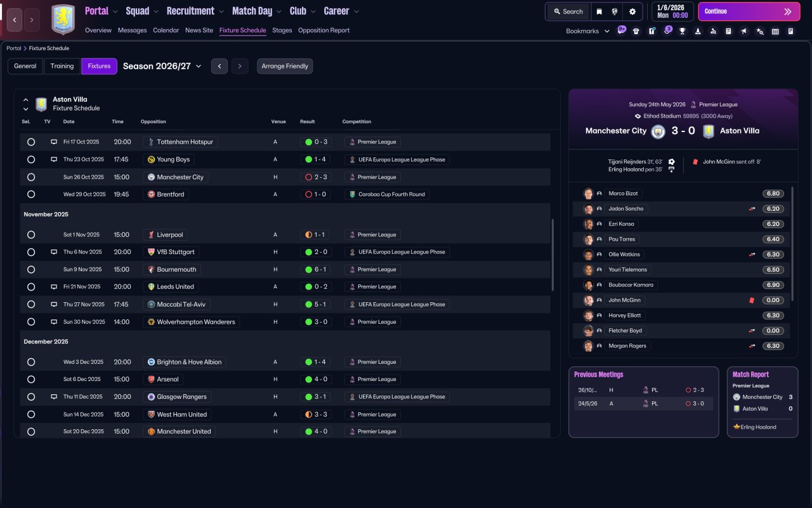The image size is (812, 508).
Task: Open the bookmark icon next to Search
Action: click(x=599, y=11)
